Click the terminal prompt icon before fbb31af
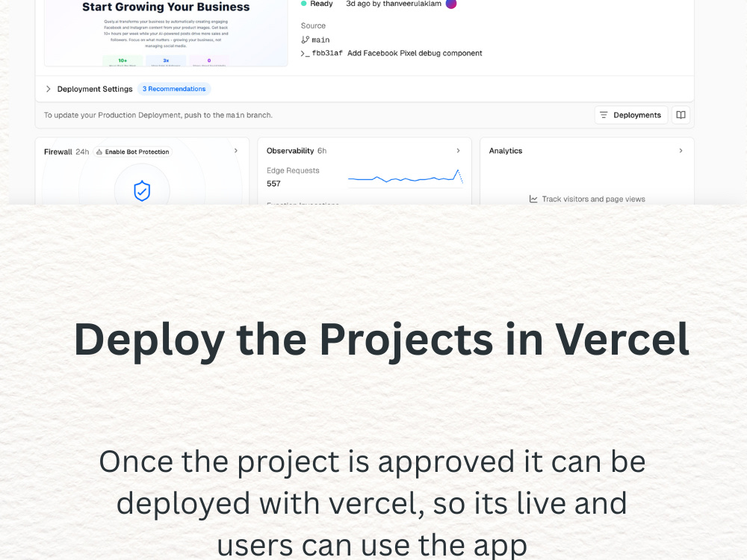Viewport: 747px width, 560px height. tap(305, 53)
